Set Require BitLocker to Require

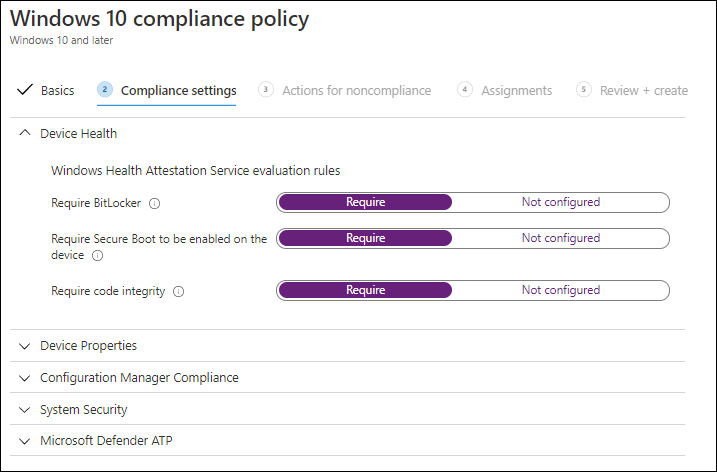pos(365,202)
